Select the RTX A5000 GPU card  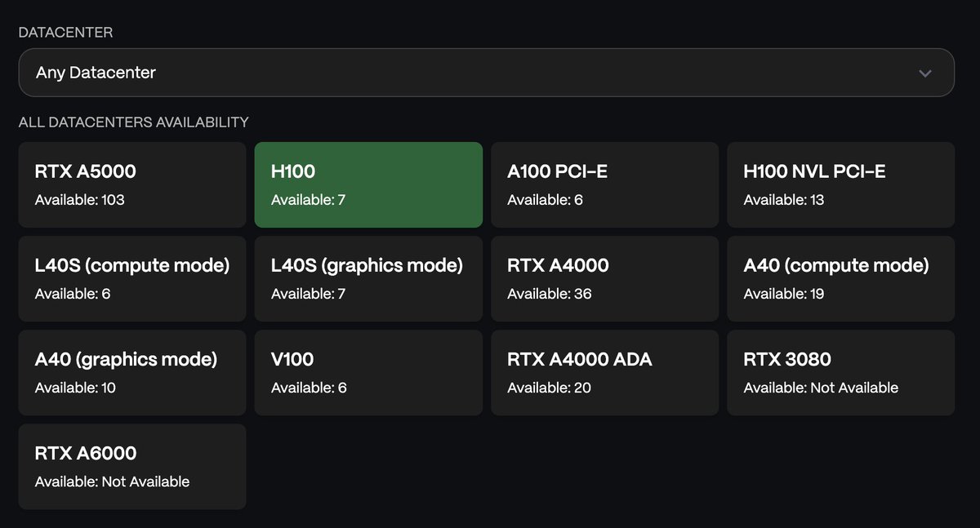pos(132,184)
